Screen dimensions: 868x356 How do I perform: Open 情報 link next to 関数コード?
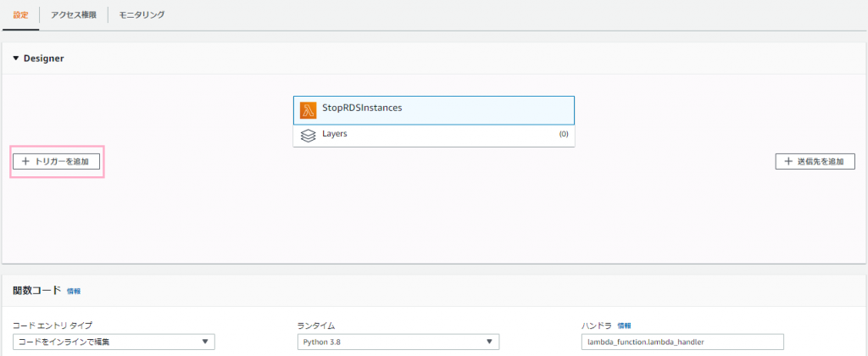[74, 292]
